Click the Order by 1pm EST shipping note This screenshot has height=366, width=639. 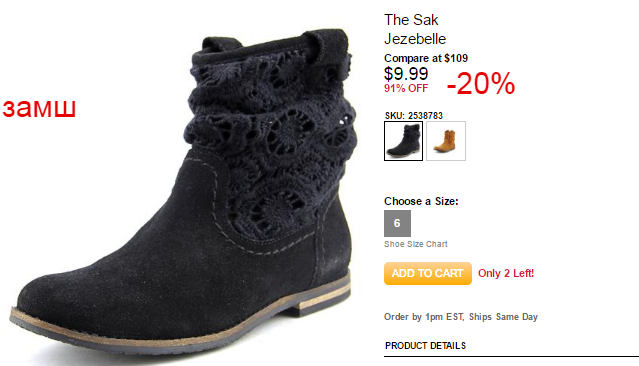click(461, 317)
